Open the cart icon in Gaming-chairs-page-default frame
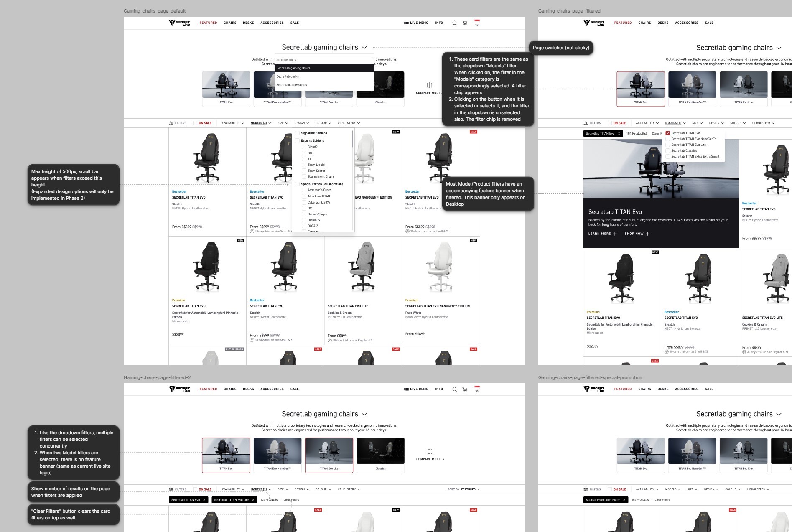Viewport: 792px width, 532px height. coord(465,23)
